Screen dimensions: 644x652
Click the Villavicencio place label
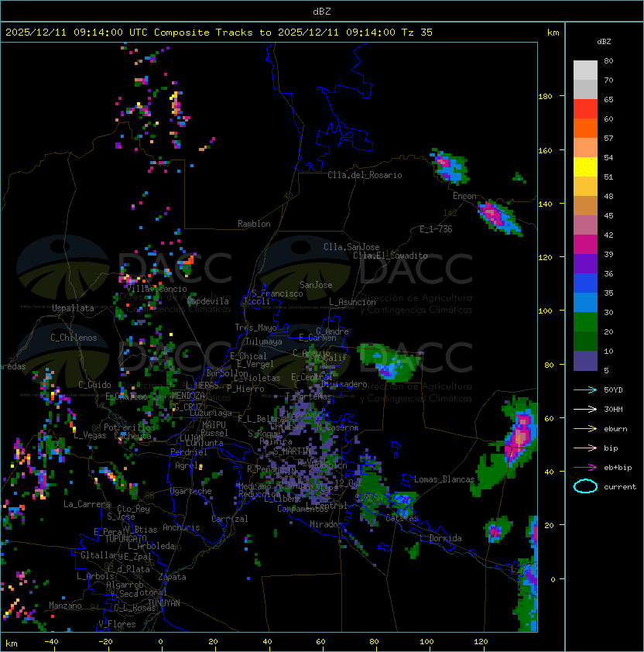156,289
